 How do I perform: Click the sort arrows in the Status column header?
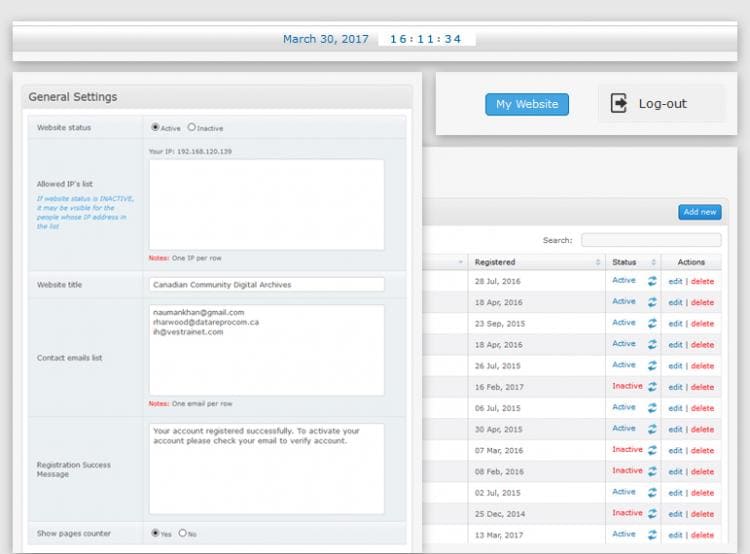click(652, 262)
